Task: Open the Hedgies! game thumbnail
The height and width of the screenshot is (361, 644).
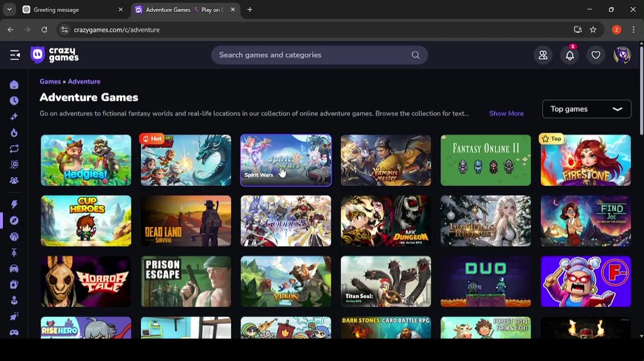Action: pyautogui.click(x=86, y=160)
